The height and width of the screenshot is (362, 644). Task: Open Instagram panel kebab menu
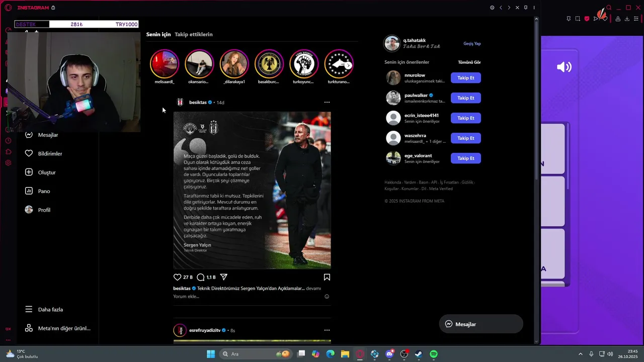point(534,8)
